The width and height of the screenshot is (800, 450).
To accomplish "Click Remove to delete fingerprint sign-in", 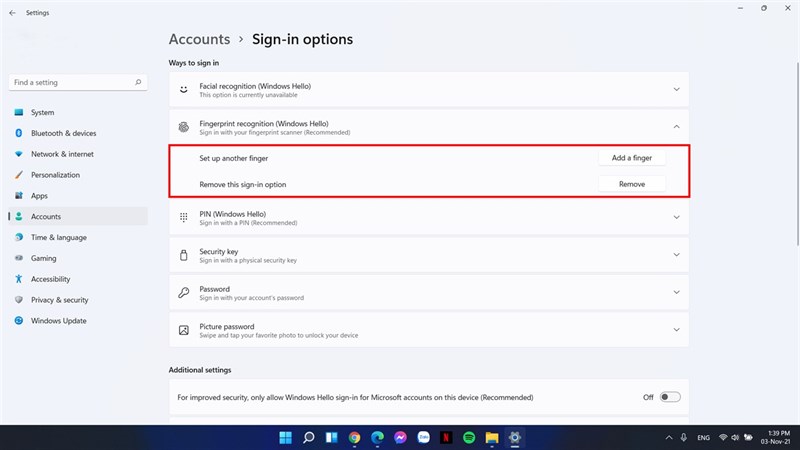I will [631, 184].
